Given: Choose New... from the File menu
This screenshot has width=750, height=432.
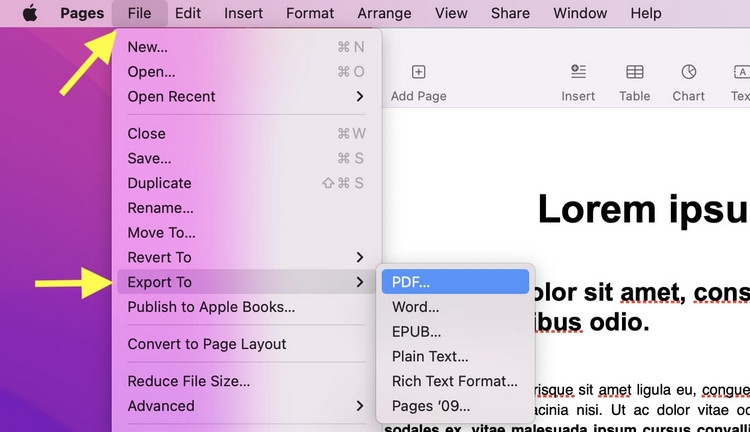Looking at the screenshot, I should pyautogui.click(x=246, y=47).
